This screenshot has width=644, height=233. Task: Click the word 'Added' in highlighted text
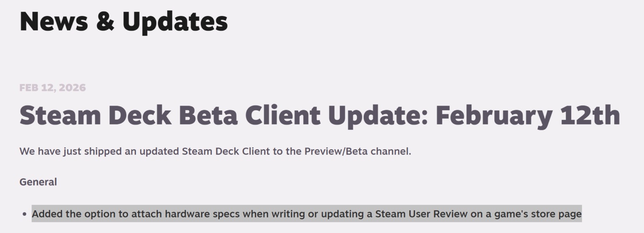coord(47,214)
